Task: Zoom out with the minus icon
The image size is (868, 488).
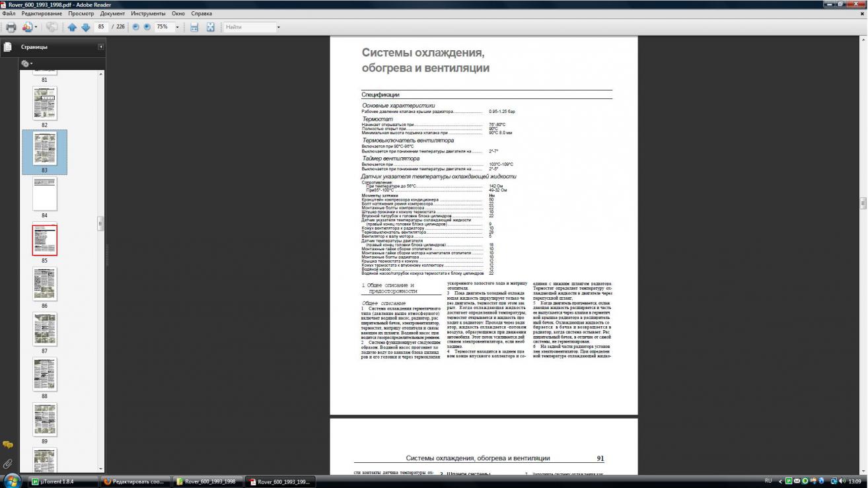Action: point(136,27)
